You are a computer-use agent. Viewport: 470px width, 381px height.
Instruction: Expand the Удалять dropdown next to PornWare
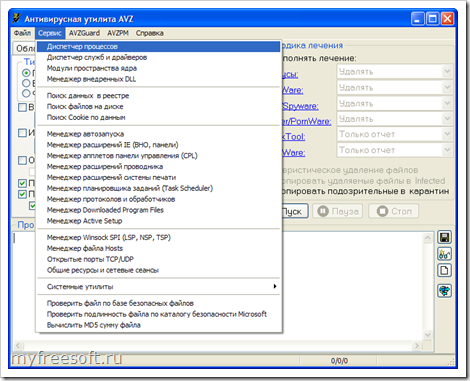tap(447, 119)
